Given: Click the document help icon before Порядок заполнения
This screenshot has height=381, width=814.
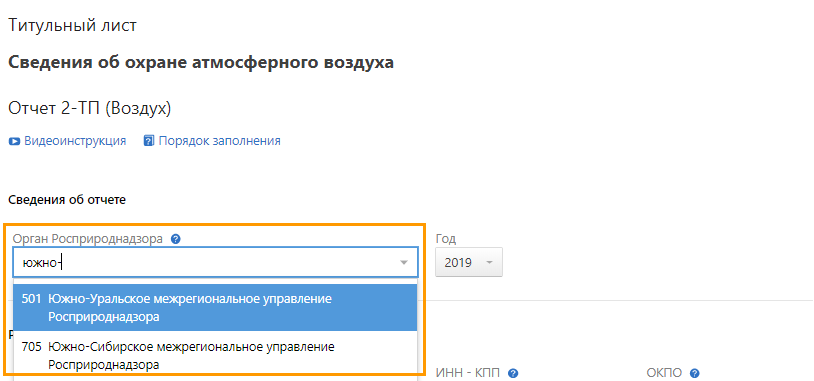Looking at the screenshot, I should pyautogui.click(x=149, y=141).
